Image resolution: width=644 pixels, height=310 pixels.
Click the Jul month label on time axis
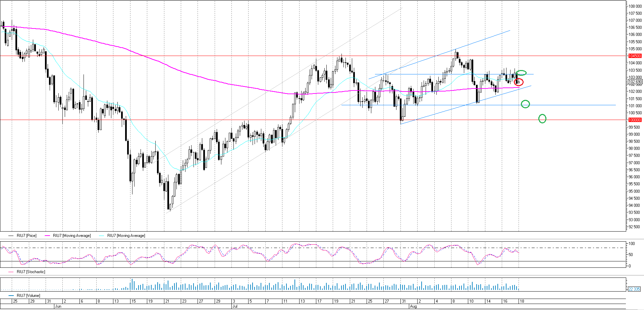tap(235, 306)
